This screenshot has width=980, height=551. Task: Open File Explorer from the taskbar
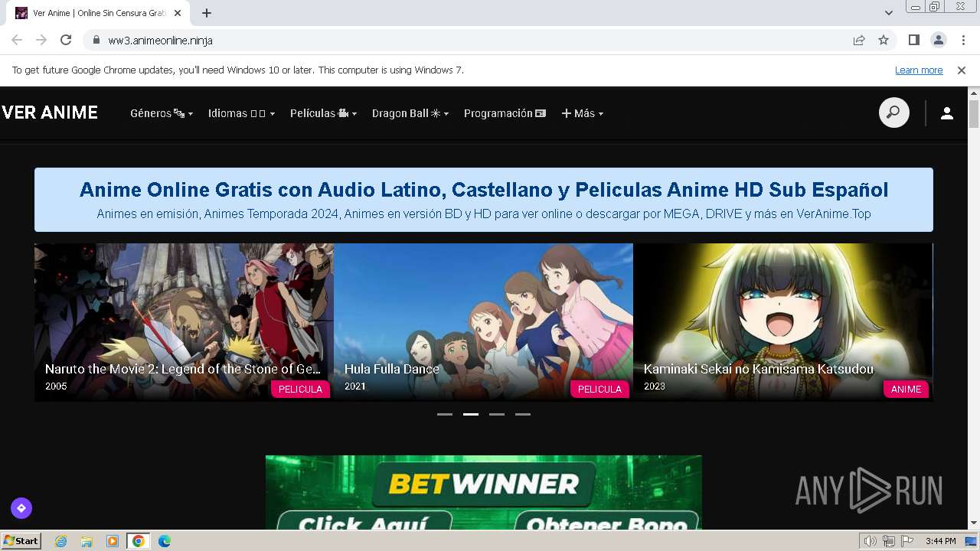(87, 541)
